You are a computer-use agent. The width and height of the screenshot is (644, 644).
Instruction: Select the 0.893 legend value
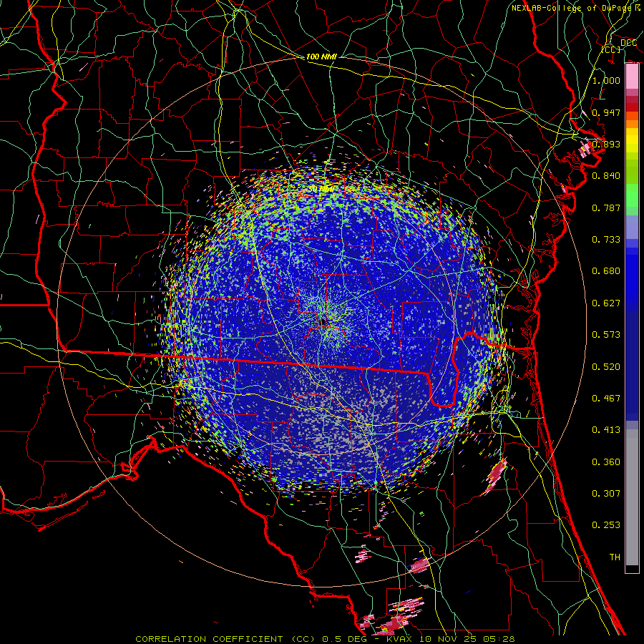pyautogui.click(x=606, y=144)
